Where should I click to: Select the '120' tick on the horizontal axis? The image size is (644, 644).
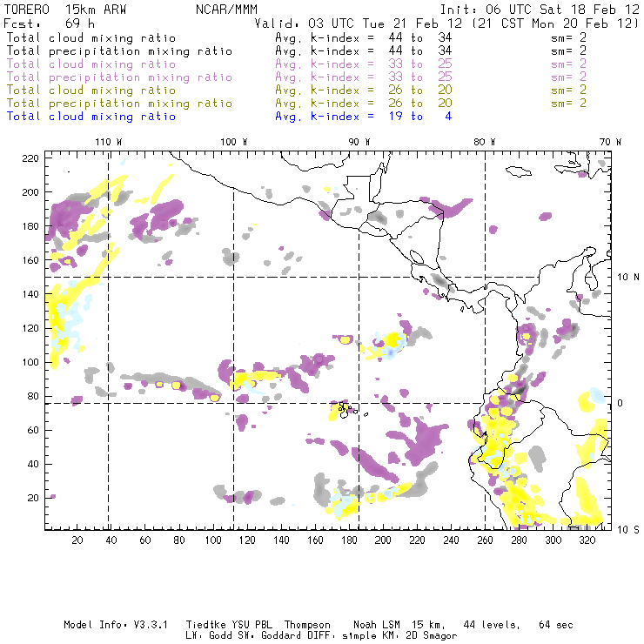(x=247, y=540)
